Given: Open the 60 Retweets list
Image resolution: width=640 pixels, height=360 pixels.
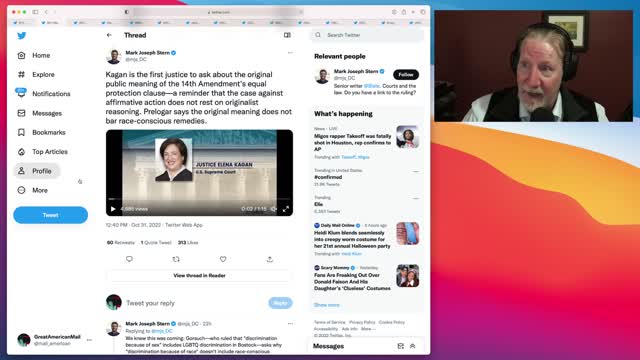Looking at the screenshot, I should coord(120,242).
